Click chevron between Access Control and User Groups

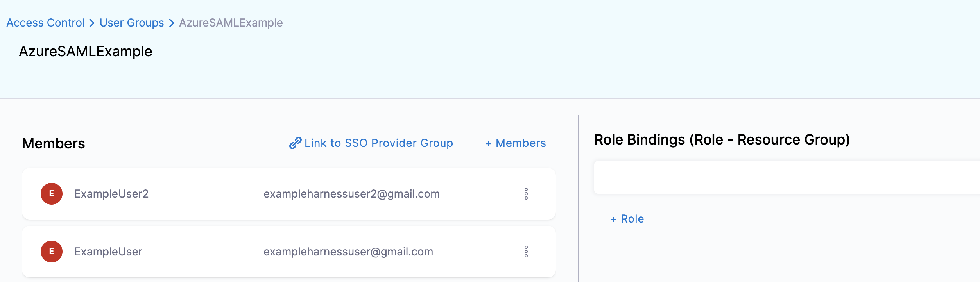(x=92, y=23)
